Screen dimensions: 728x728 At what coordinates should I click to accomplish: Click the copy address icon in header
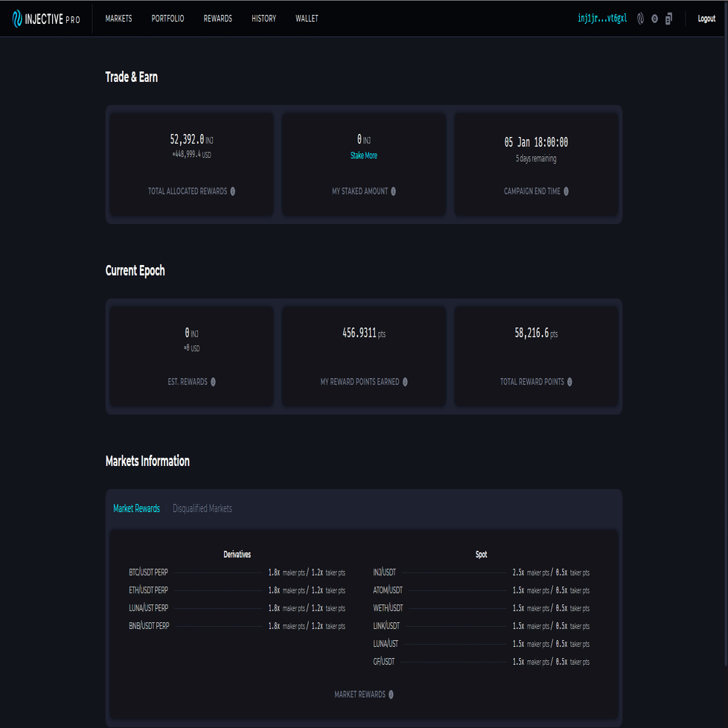coord(668,19)
